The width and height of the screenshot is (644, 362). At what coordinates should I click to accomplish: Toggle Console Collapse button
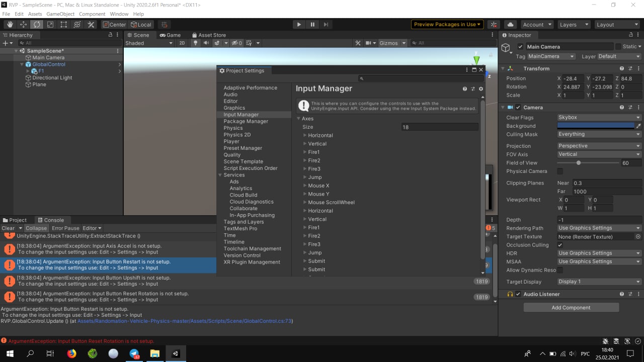click(36, 228)
